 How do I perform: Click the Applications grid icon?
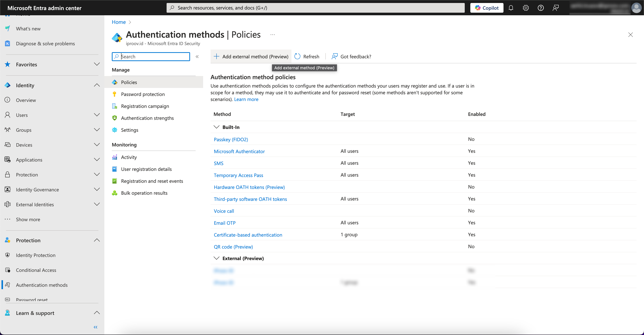pyautogui.click(x=7, y=159)
